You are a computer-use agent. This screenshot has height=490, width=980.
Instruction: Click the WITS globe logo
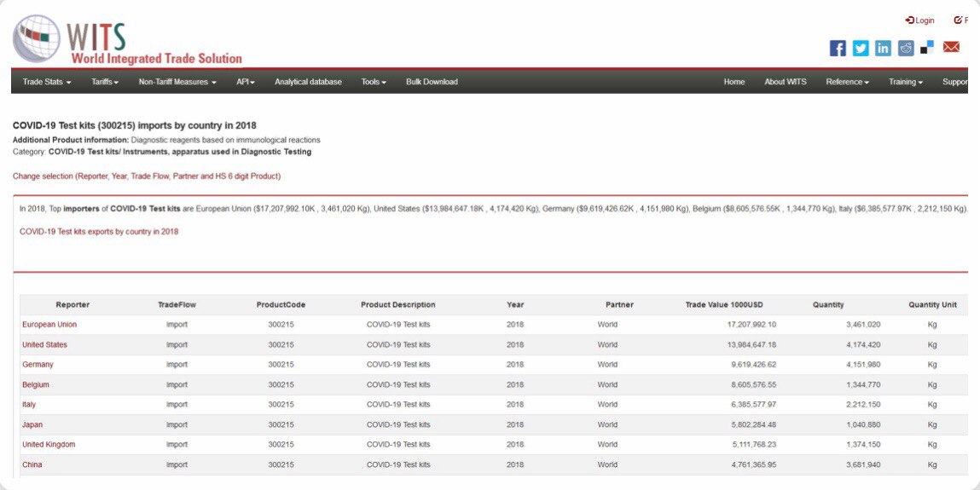click(36, 38)
